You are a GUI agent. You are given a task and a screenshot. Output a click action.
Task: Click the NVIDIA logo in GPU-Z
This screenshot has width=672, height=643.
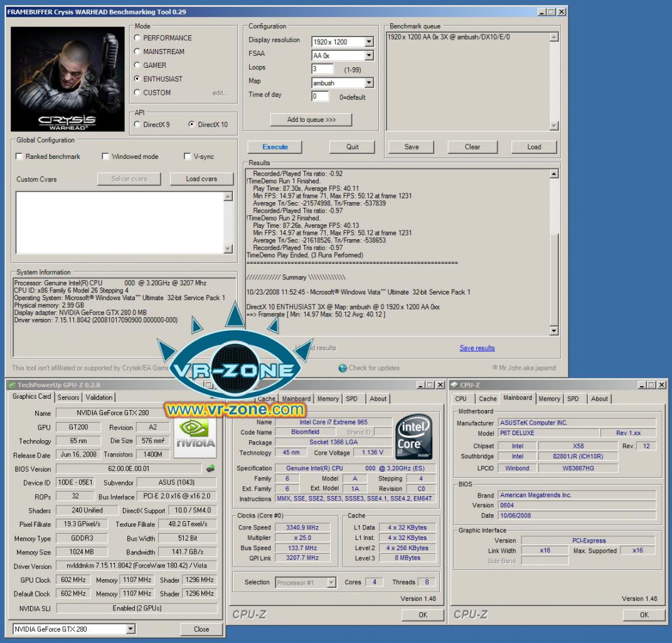[x=195, y=436]
